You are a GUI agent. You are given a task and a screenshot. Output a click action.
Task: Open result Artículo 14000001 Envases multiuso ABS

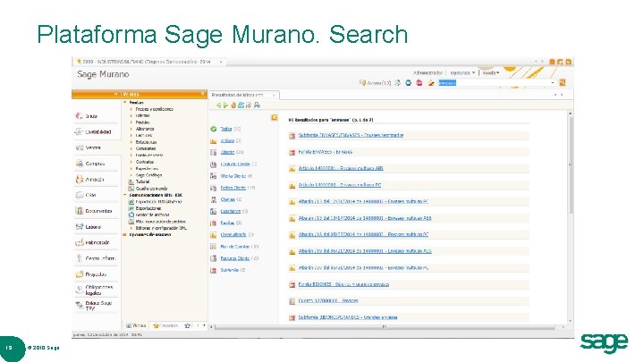tap(341, 168)
